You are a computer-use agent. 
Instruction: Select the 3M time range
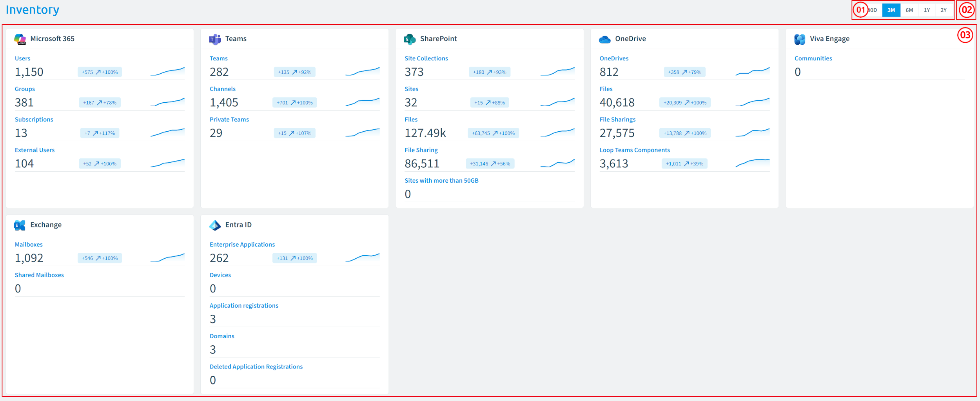click(891, 10)
